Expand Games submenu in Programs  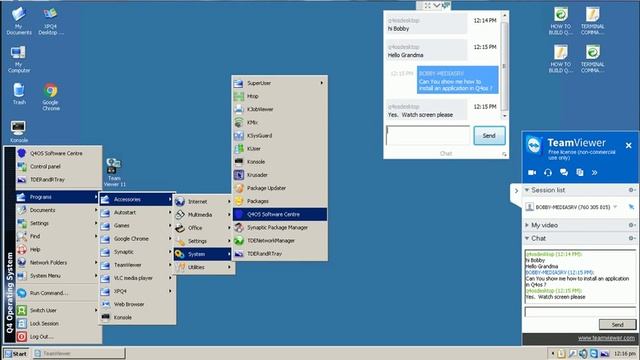pyautogui.click(x=137, y=225)
